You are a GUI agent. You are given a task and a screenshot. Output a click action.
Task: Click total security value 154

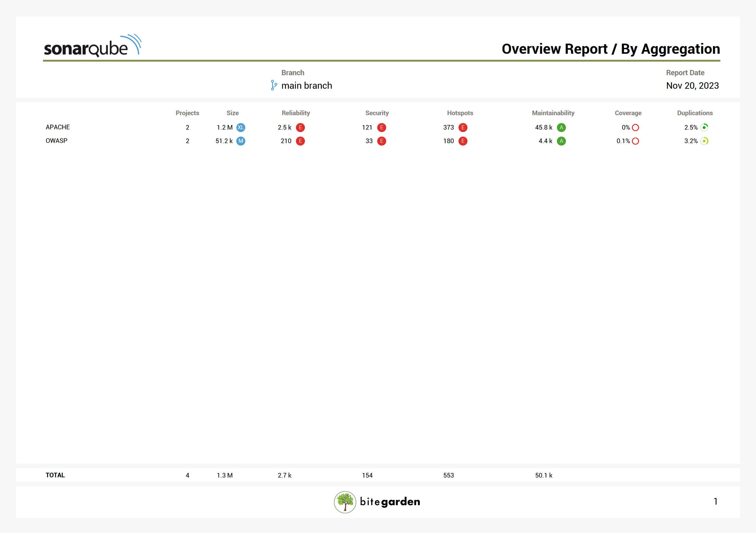pyautogui.click(x=367, y=475)
